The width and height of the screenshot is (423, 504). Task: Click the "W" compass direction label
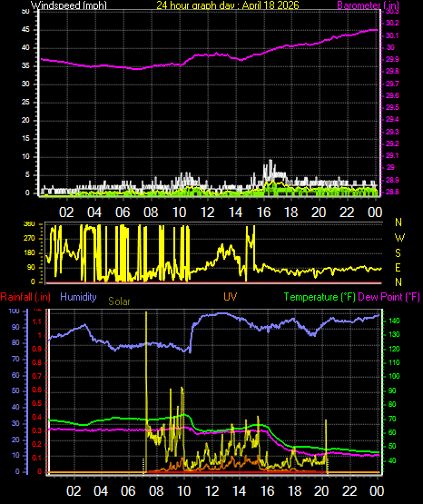(x=399, y=238)
